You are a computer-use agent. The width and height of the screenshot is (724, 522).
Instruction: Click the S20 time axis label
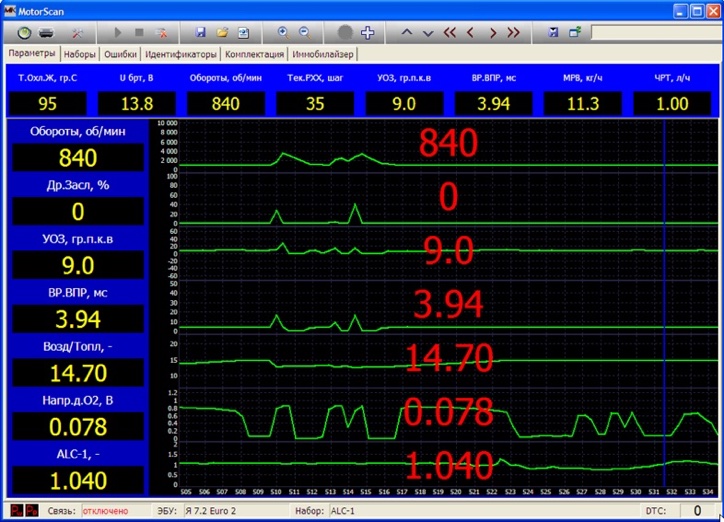[x=456, y=492]
